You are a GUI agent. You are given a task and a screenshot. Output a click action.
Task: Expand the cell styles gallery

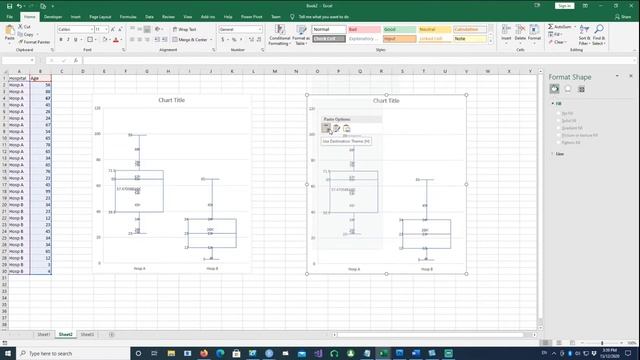(x=491, y=42)
